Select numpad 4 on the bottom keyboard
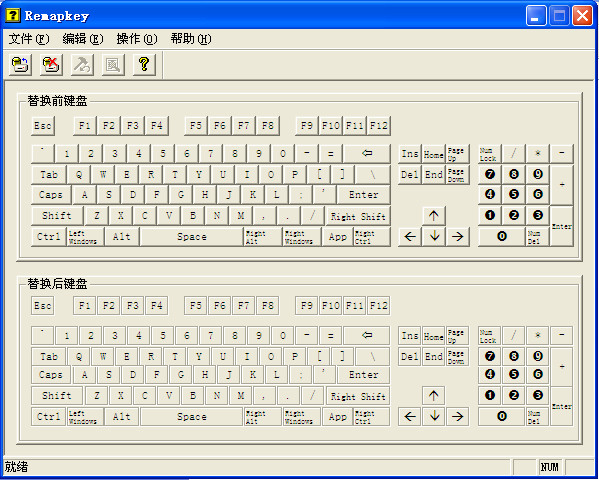This screenshot has height=480, width=599. point(489,375)
